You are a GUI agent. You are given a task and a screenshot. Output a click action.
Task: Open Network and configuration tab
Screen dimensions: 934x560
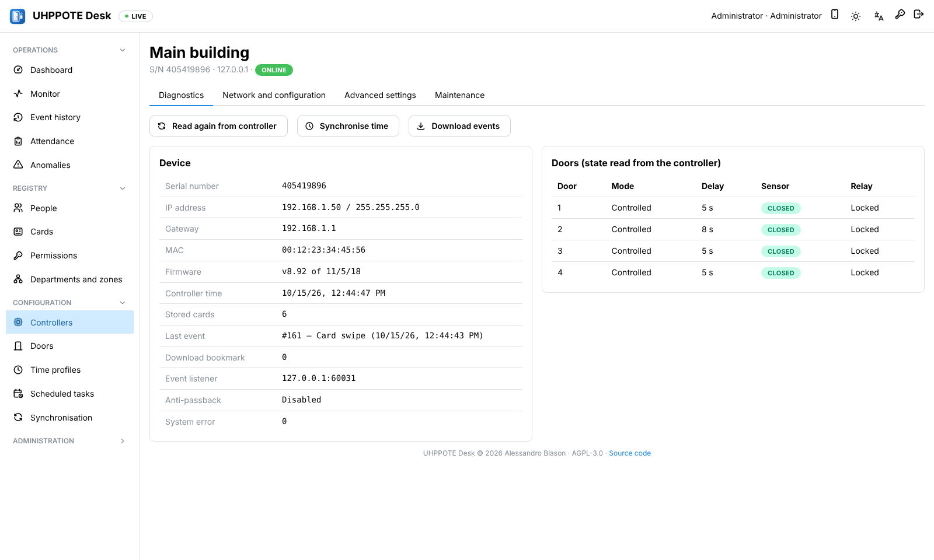pyautogui.click(x=274, y=95)
